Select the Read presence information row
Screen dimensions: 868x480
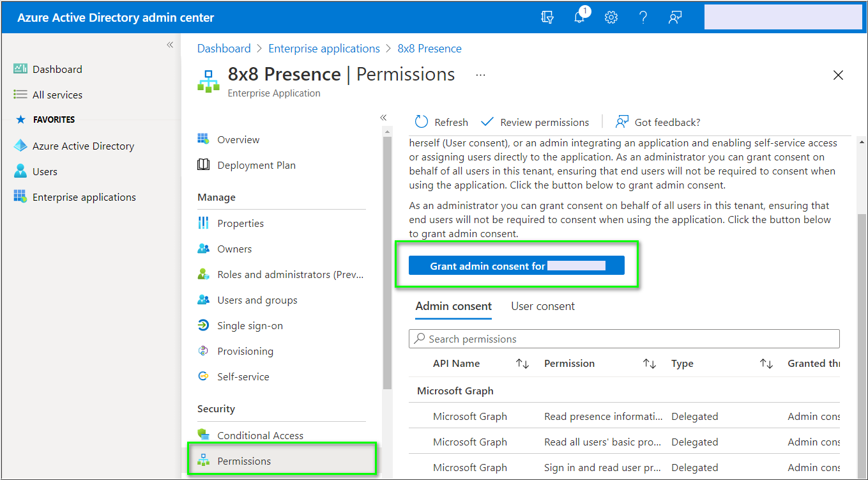624,416
